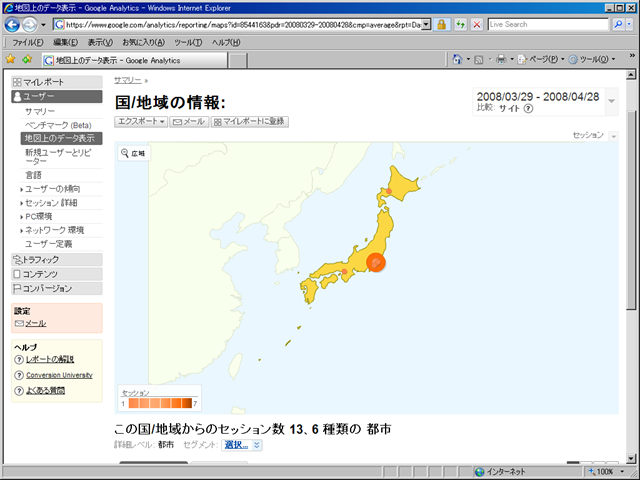This screenshot has height=480, width=640.
Task: Refresh the page with the green arrows icon
Action: point(460,25)
